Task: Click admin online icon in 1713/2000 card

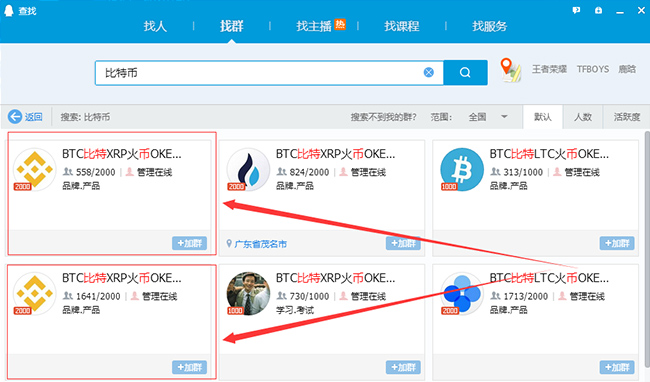Action: pyautogui.click(x=562, y=296)
